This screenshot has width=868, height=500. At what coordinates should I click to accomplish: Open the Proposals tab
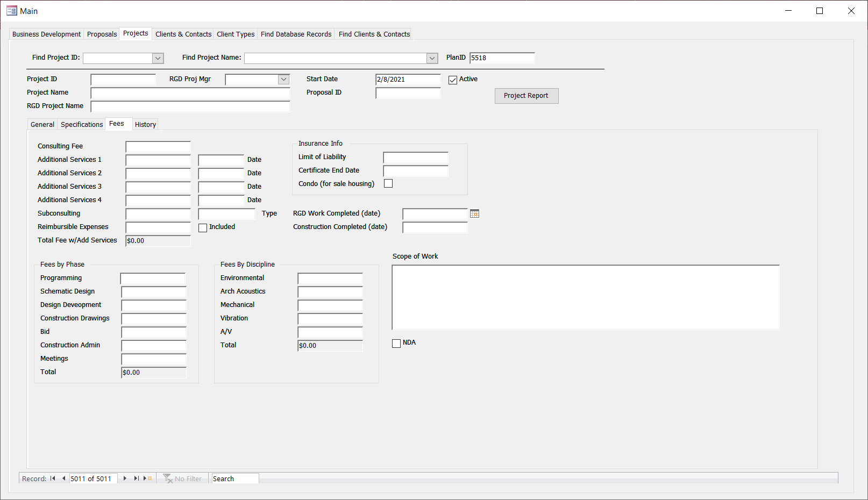tap(102, 34)
